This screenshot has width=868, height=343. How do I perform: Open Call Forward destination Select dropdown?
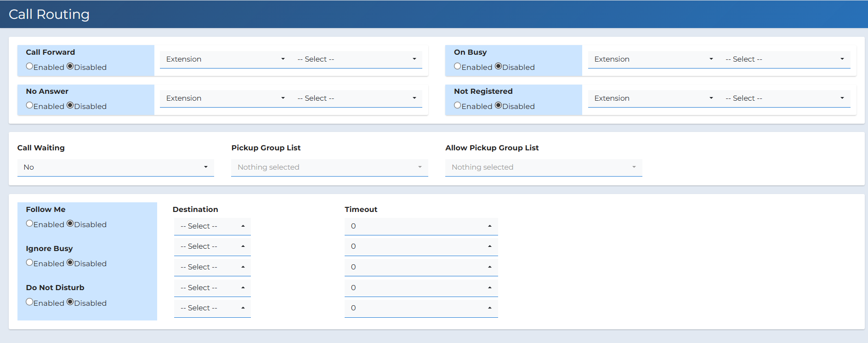(357, 59)
